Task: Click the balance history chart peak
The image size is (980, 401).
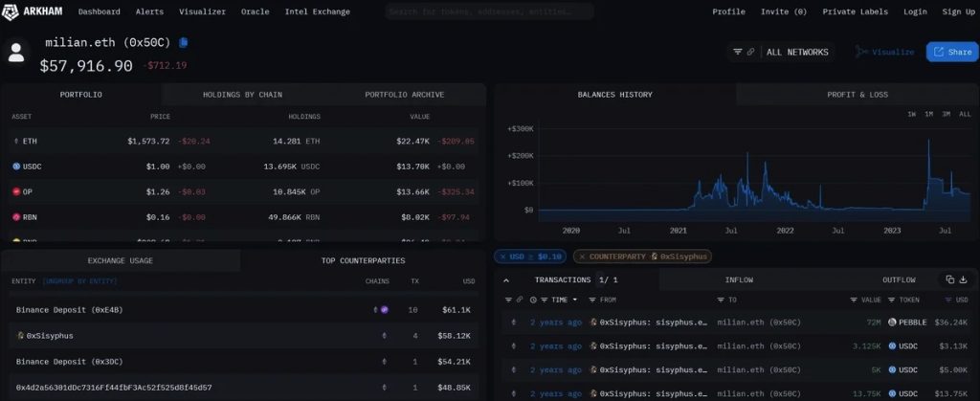Action: click(x=928, y=141)
